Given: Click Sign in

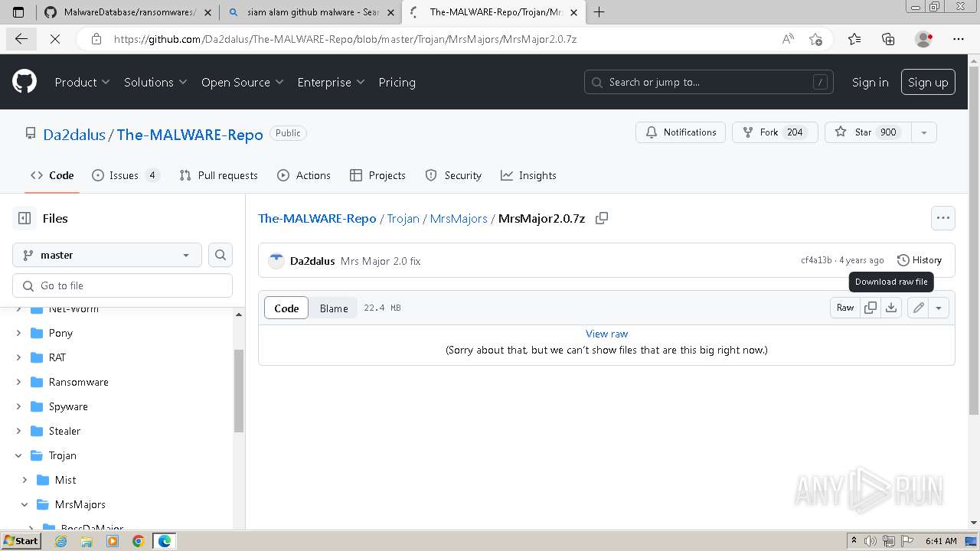Looking at the screenshot, I should (x=871, y=83).
